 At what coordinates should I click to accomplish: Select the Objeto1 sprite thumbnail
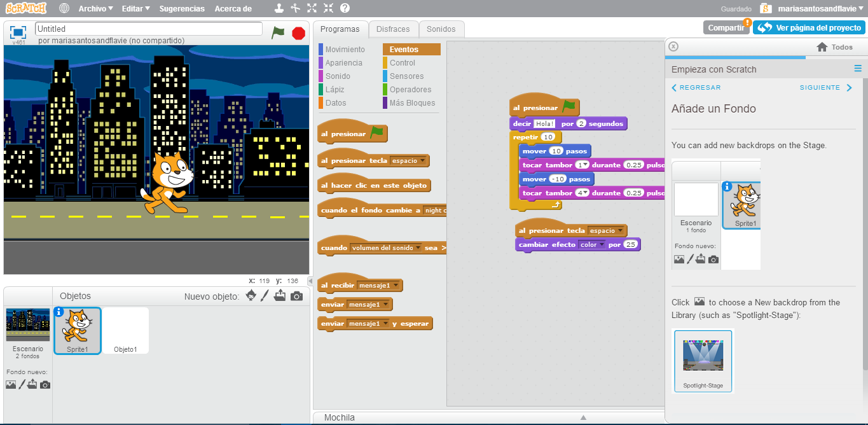coord(125,331)
